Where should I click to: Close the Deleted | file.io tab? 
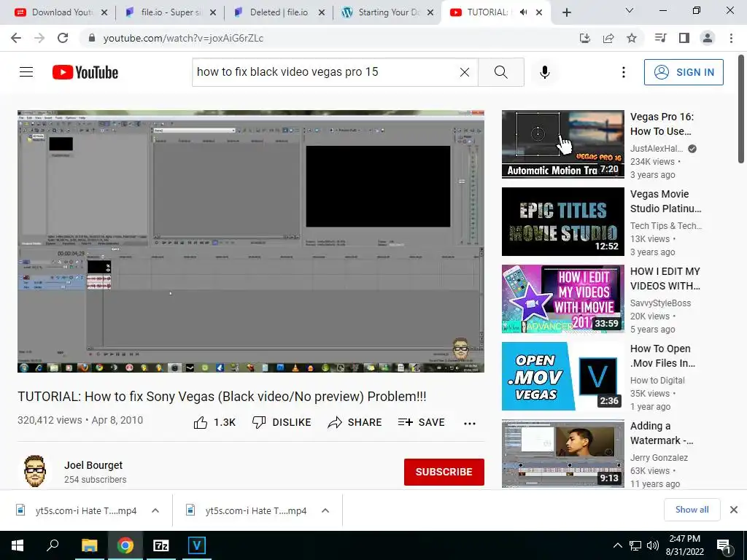[322, 12]
